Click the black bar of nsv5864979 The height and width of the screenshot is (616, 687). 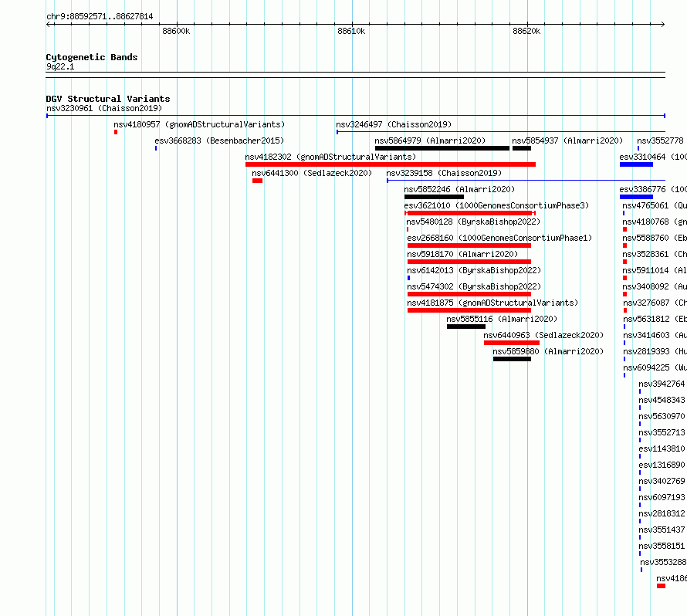(x=442, y=148)
